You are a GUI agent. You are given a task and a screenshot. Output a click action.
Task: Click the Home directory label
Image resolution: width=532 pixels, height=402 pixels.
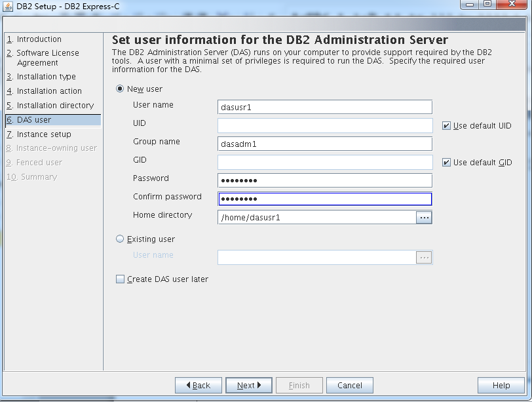pos(162,215)
